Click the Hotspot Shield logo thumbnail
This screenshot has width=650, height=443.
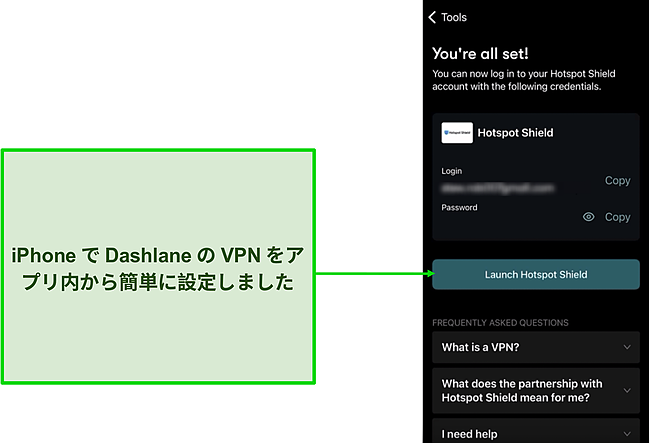coord(457,133)
